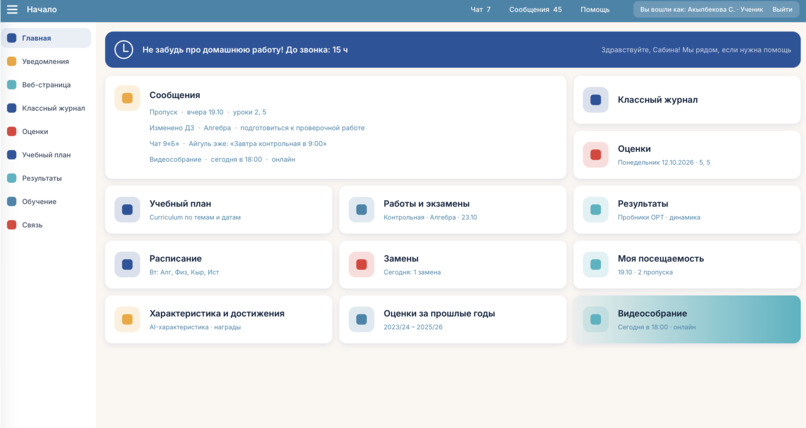The image size is (806, 428).
Task: Select Связь in the sidebar
Action: [46, 225]
